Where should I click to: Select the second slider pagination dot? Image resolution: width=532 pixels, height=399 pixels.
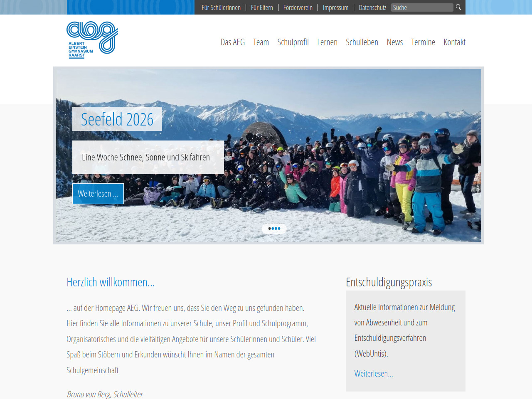(273, 229)
